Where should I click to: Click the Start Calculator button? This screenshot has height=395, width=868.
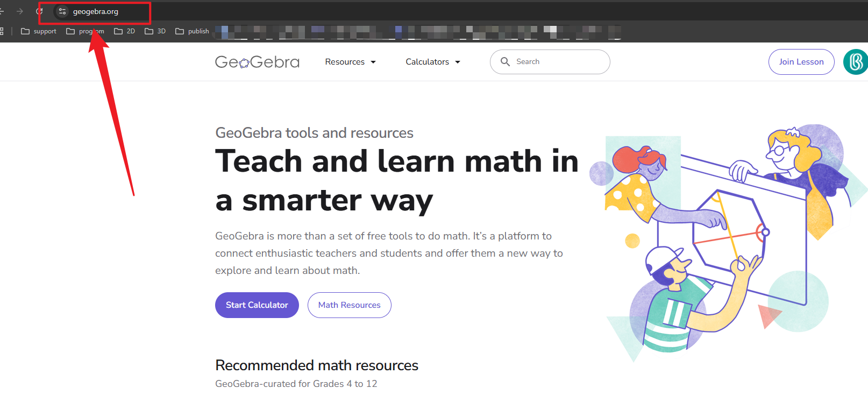[257, 305]
